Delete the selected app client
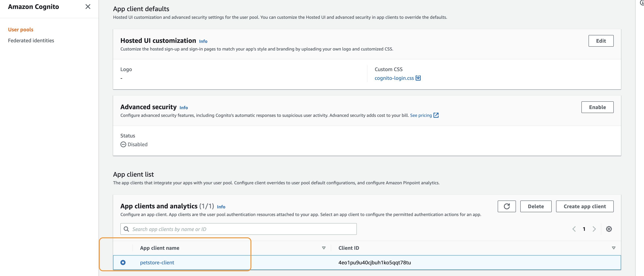This screenshot has height=276, width=644. 536,206
